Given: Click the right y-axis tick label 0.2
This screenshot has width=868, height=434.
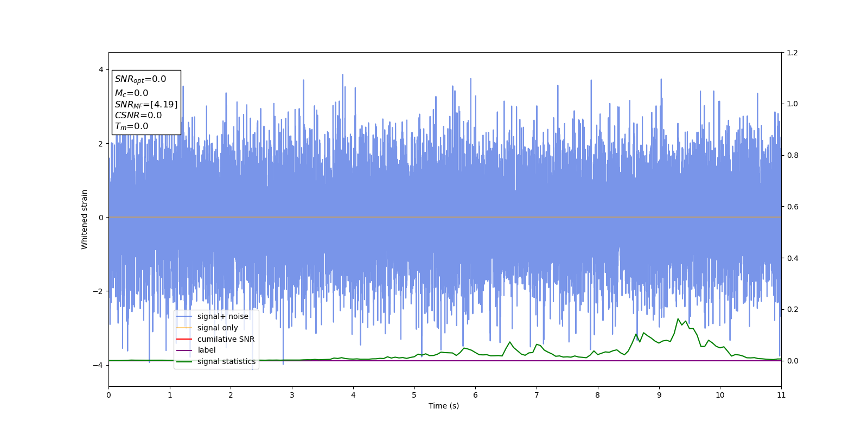Looking at the screenshot, I should pyautogui.click(x=793, y=309).
